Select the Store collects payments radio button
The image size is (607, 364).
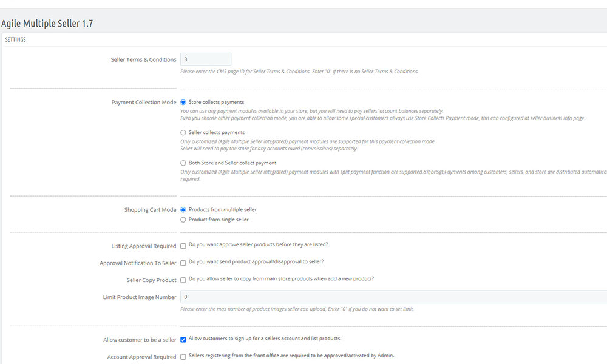tap(183, 102)
